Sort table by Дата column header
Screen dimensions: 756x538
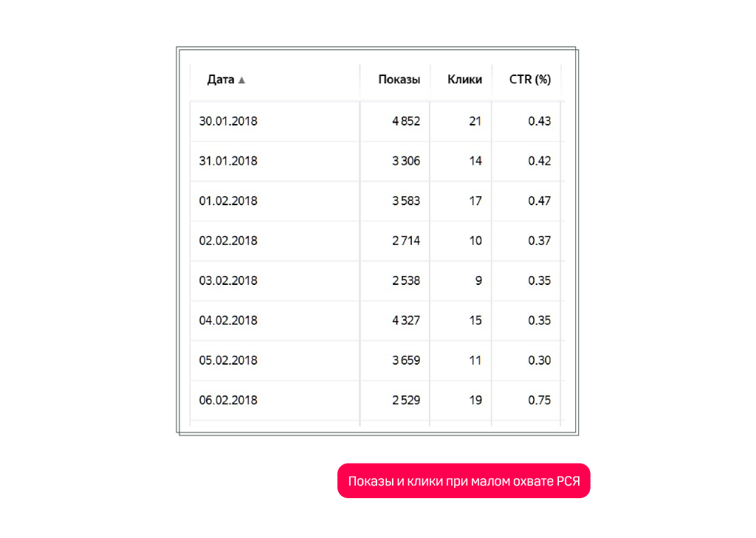coord(221,80)
